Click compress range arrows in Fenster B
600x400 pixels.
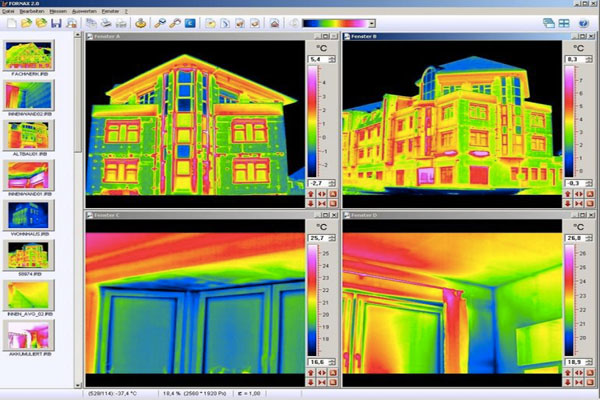pos(579,203)
